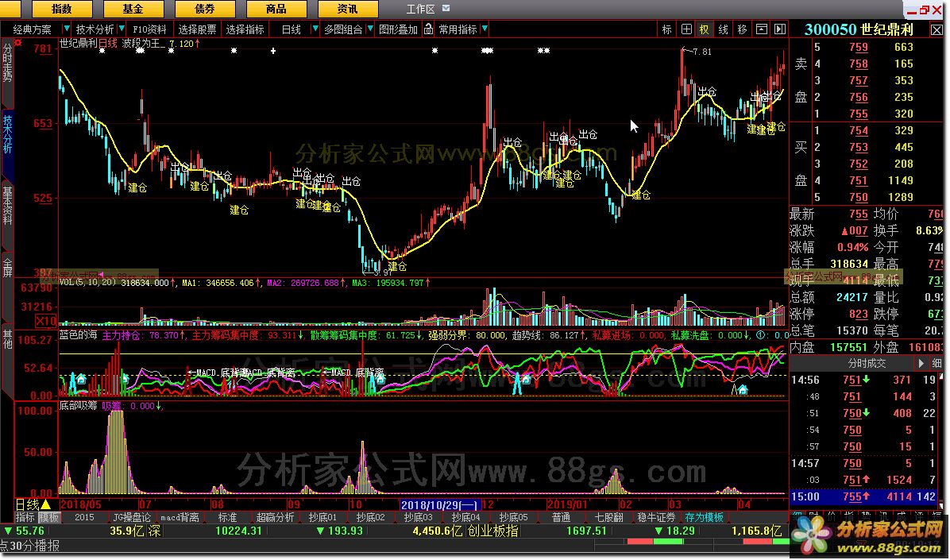Select the 指标 bottom tab
The image size is (950, 560).
pos(25,518)
